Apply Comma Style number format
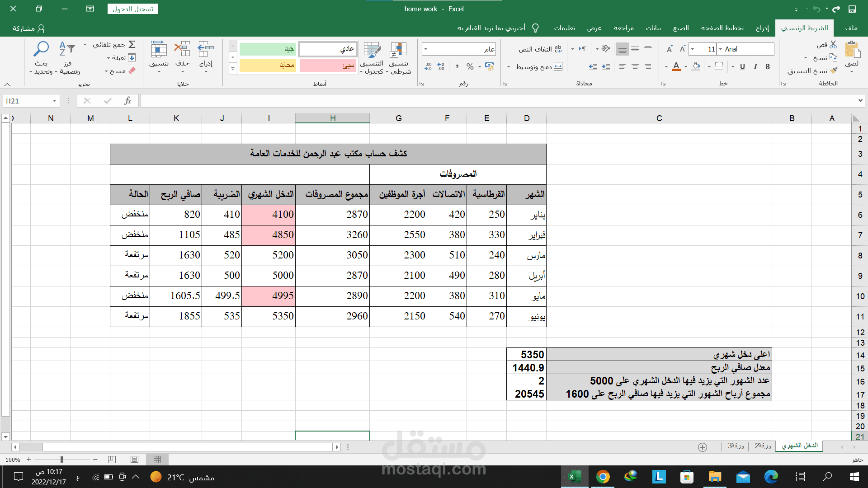 [457, 66]
